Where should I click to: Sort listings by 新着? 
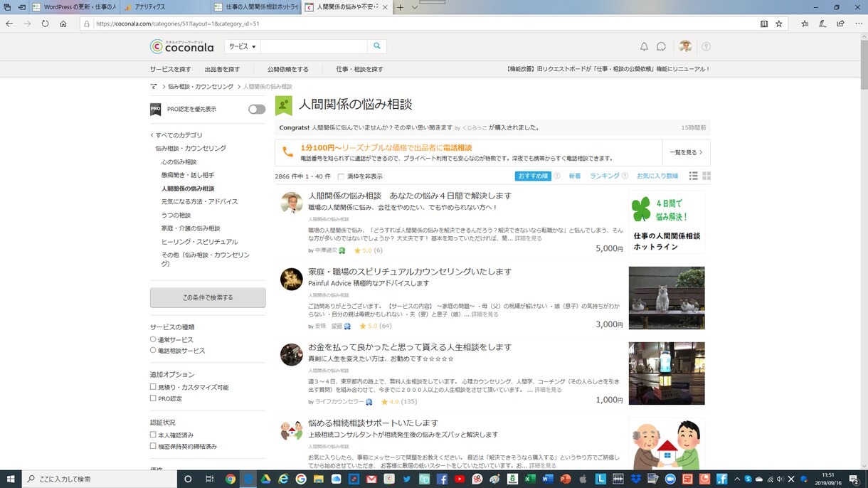pyautogui.click(x=575, y=176)
